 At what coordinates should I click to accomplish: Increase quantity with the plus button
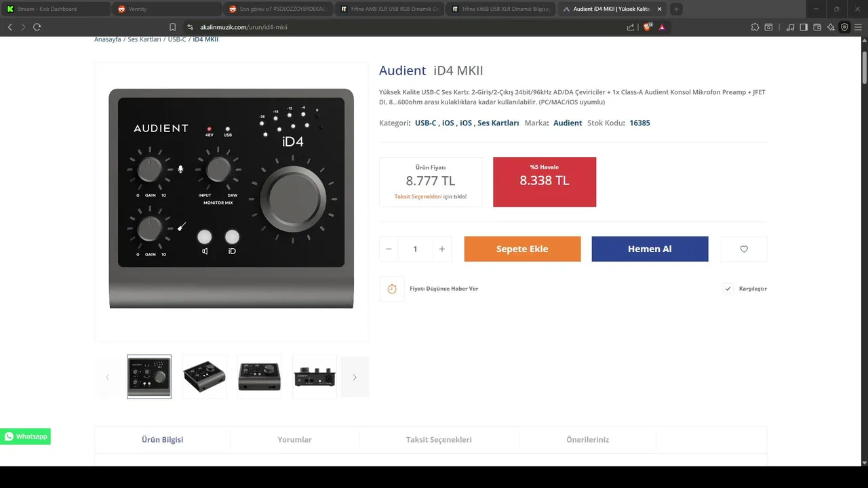[441, 249]
